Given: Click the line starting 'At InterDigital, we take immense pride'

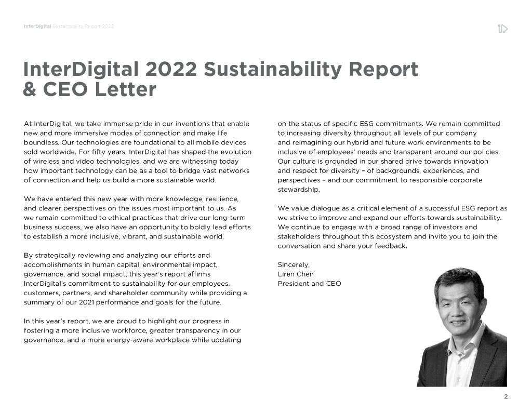Looking at the screenshot, I should 137,124.
